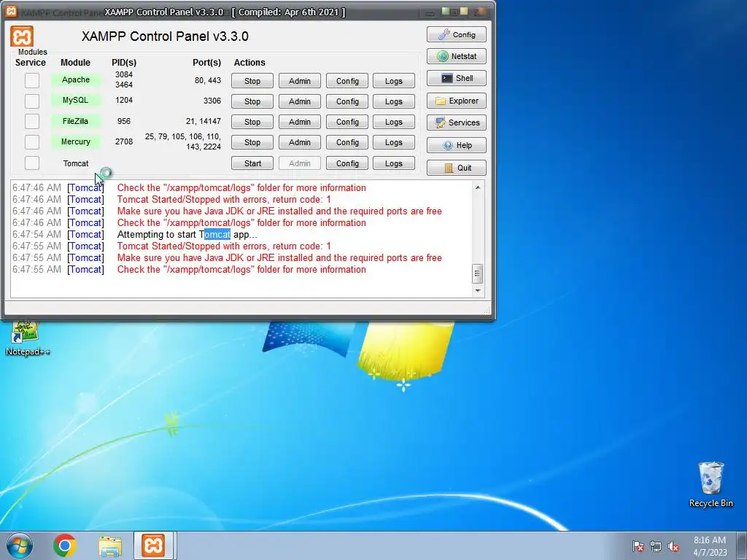Open FileZilla Logs menu
The width and height of the screenshot is (747, 560).
point(394,122)
